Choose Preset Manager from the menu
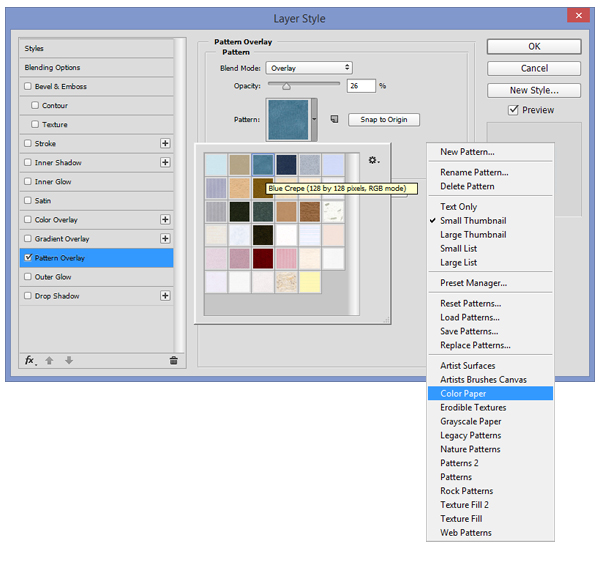 473,283
